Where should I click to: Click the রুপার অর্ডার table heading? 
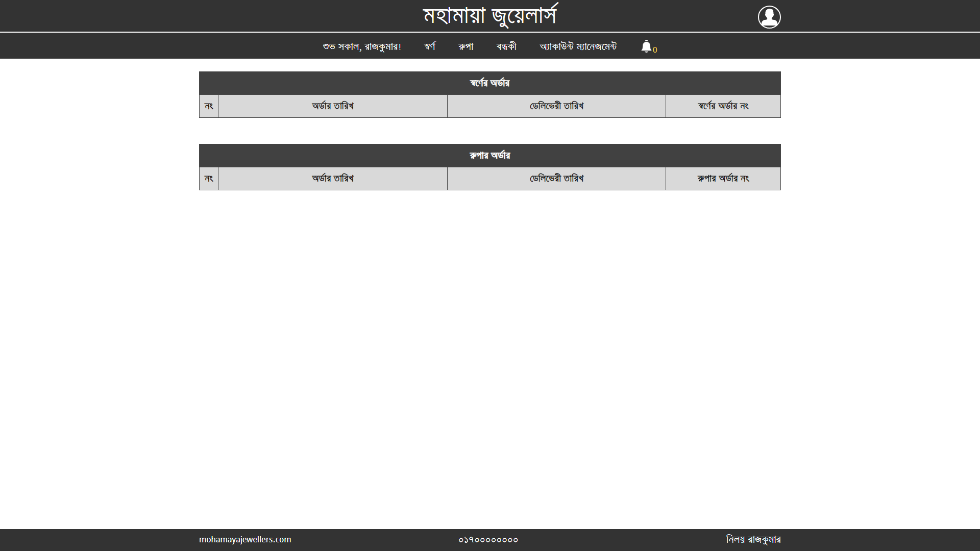pos(489,156)
